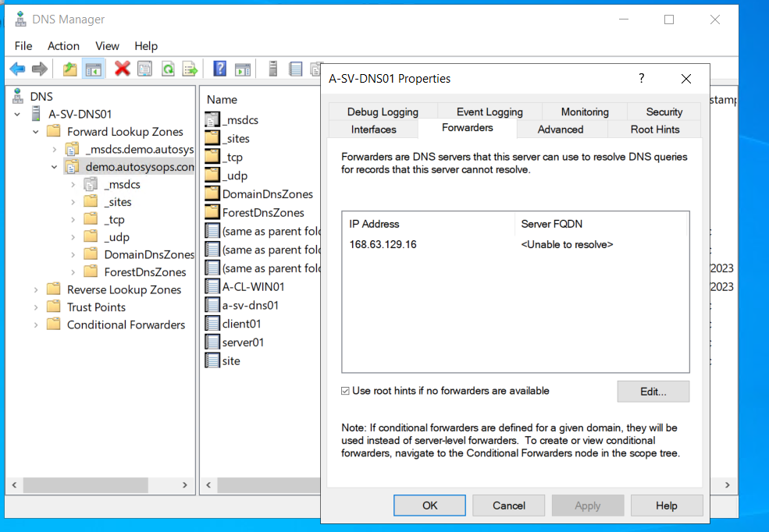769x532 pixels.
Task: Expand the Reverse Lookup Zones node
Action: pyautogui.click(x=35, y=289)
